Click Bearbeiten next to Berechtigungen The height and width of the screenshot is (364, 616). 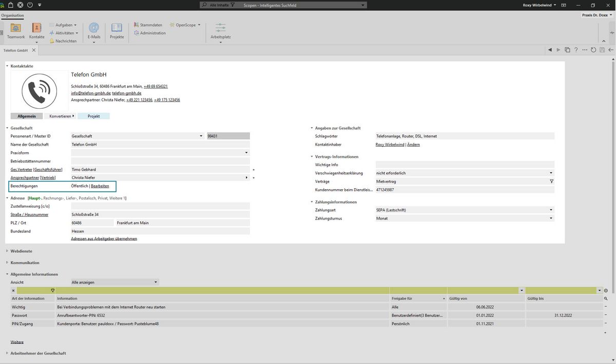click(100, 186)
